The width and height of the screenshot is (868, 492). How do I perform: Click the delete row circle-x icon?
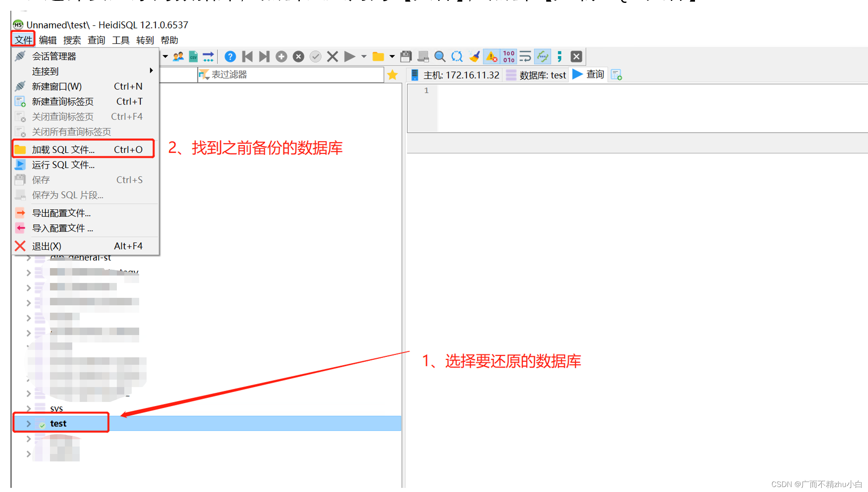298,57
